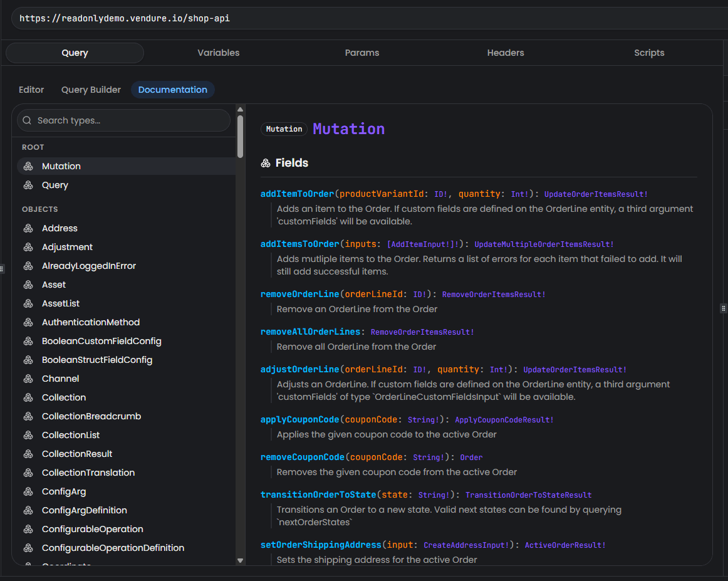Select Query in the root list
728x581 pixels.
[x=127, y=186]
